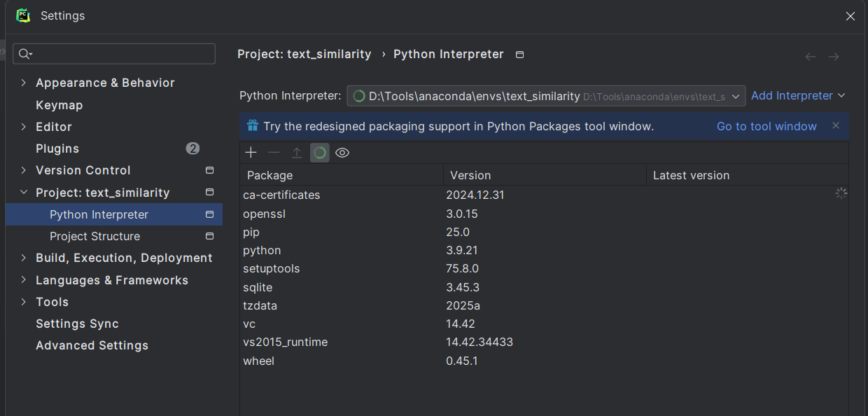This screenshot has width=868, height=416.
Task: Select the uninstall package minus icon
Action: click(x=274, y=152)
